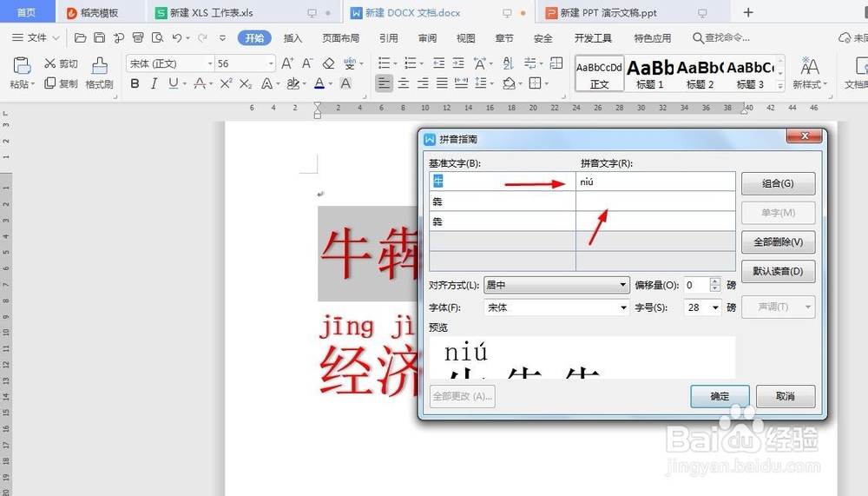Click 组合(G) button in pinyin dialog
The height and width of the screenshot is (496, 868).
pyautogui.click(x=778, y=183)
